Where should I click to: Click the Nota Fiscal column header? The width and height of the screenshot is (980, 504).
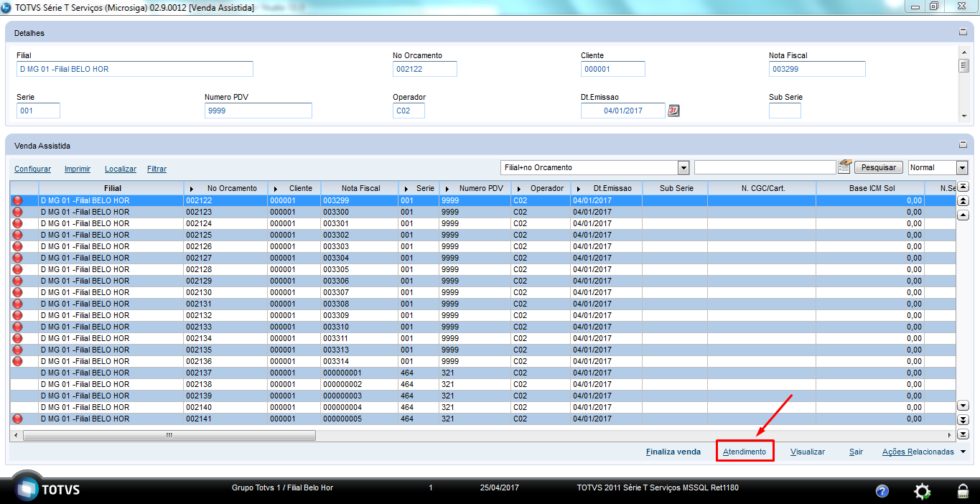360,188
